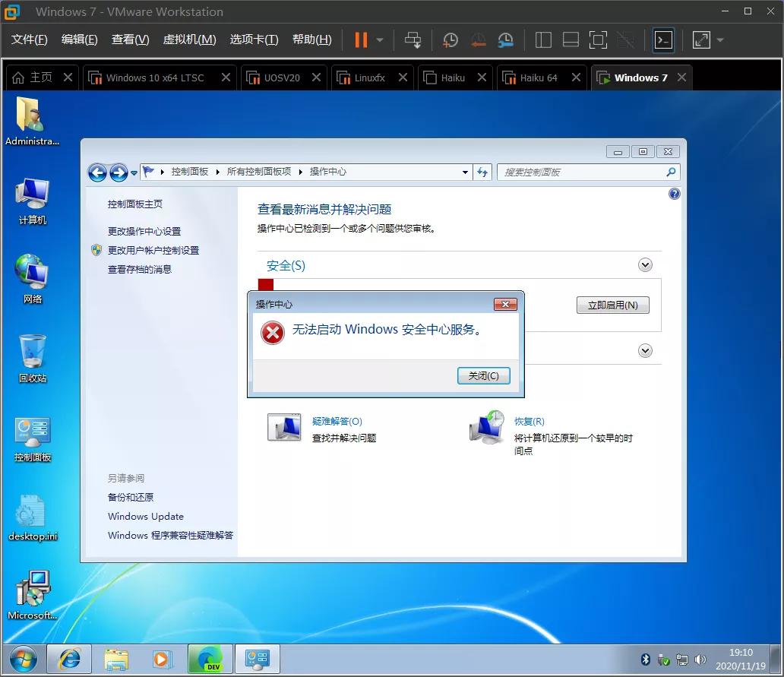The image size is (784, 677).
Task: Collapse the lower section chevron in 操作中心
Action: pyautogui.click(x=645, y=350)
